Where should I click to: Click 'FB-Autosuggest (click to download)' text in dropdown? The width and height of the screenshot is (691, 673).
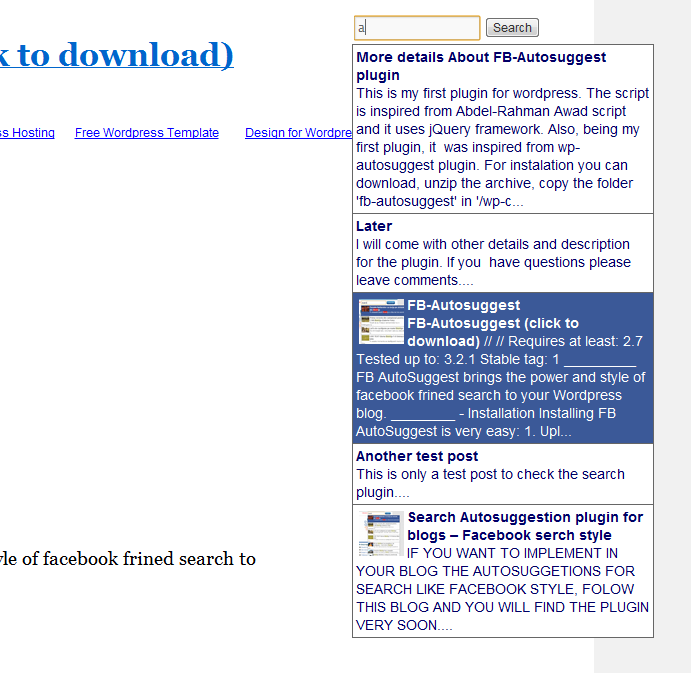[x=493, y=332]
